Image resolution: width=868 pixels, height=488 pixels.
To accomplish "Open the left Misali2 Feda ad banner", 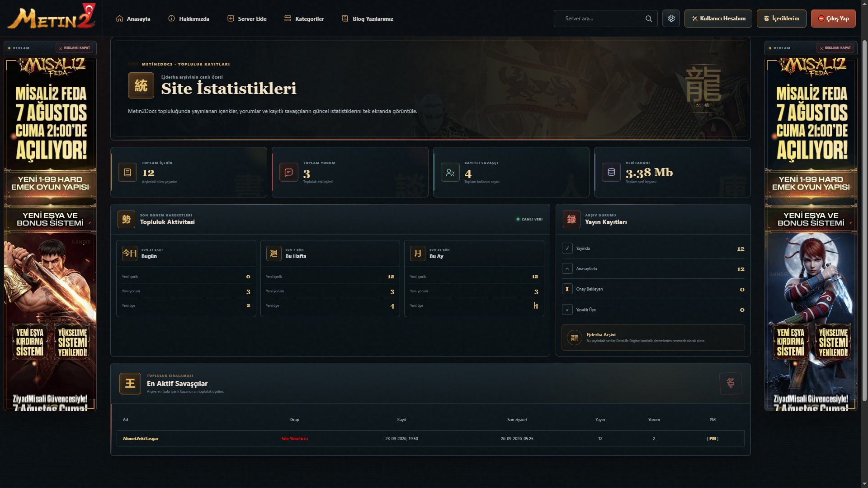I will click(50, 234).
